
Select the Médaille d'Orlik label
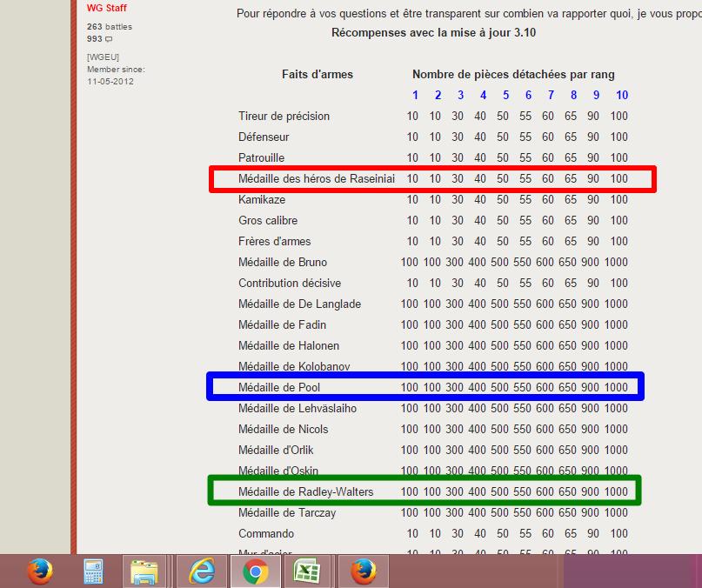tap(276, 450)
